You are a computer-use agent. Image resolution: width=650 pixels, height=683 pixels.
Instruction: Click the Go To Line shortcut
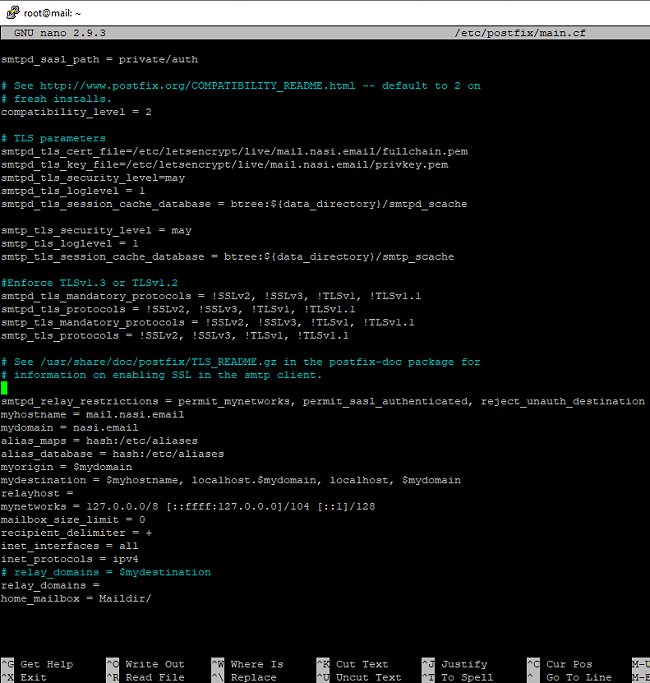click(569, 677)
